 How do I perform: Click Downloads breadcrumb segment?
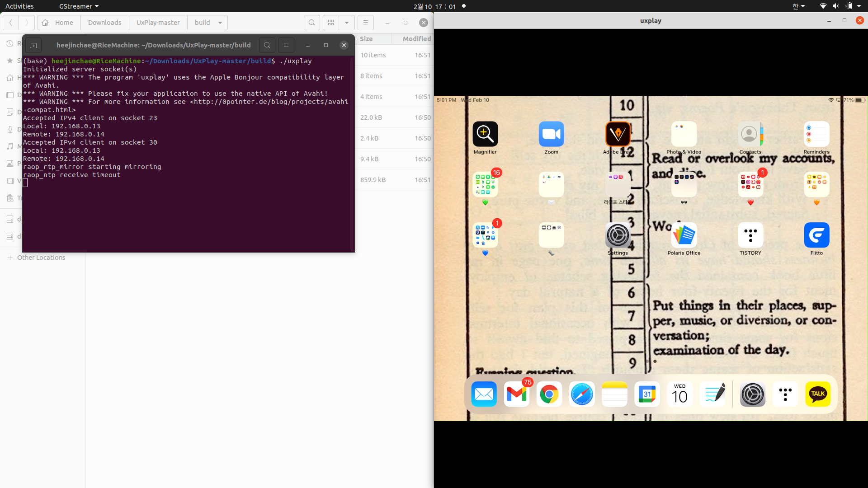pyautogui.click(x=104, y=23)
